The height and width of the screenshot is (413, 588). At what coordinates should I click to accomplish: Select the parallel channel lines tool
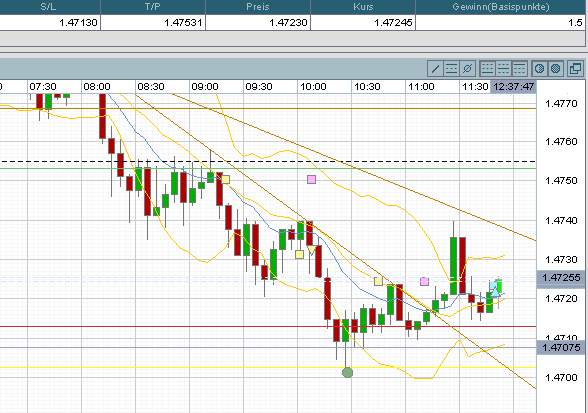452,69
